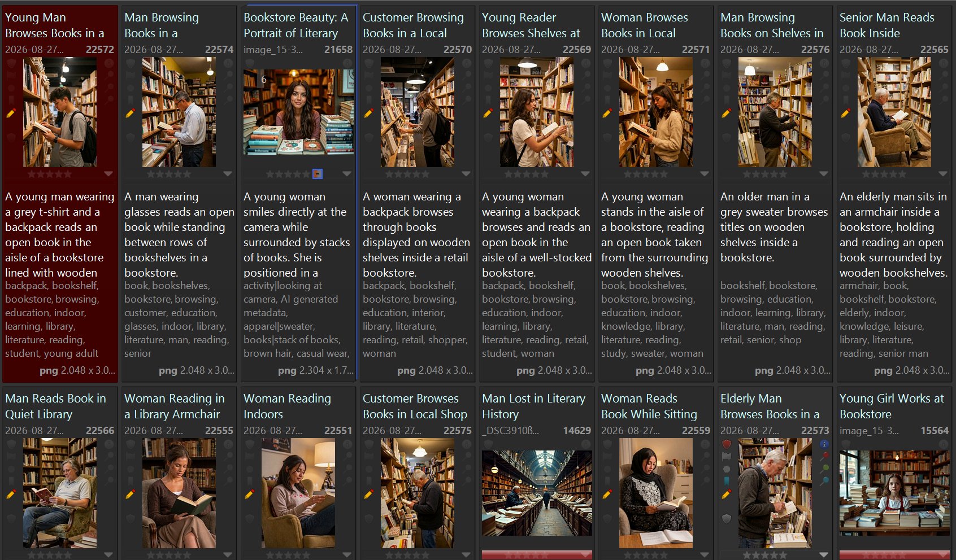Viewport: 956px width, 560px height.
Task: Toggle the red pin on Elderly Man Browses Books tile
Action: [x=825, y=456]
